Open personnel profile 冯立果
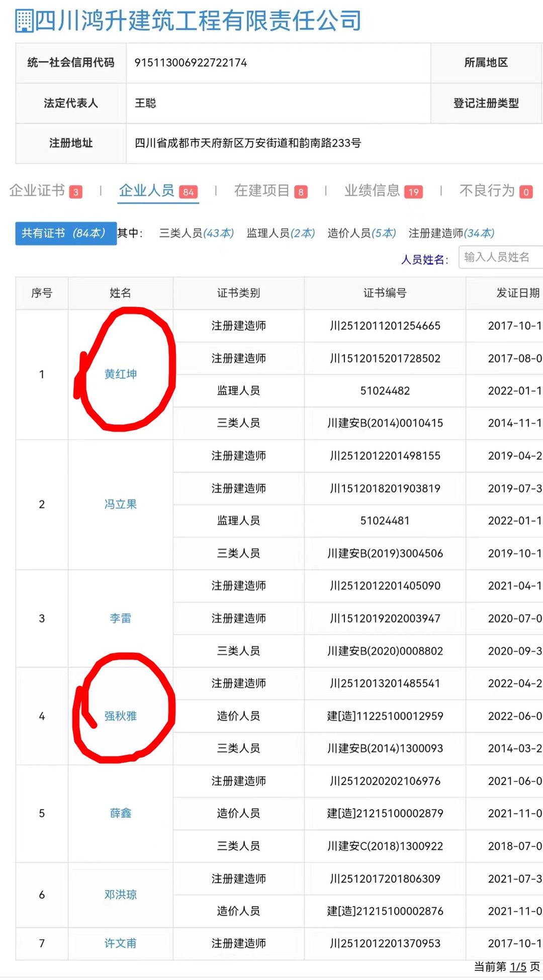Viewport: 543px width, 980px height. pos(121,505)
